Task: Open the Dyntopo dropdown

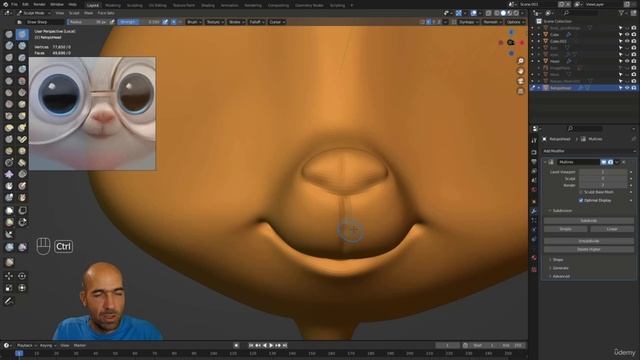Action: [x=468, y=22]
